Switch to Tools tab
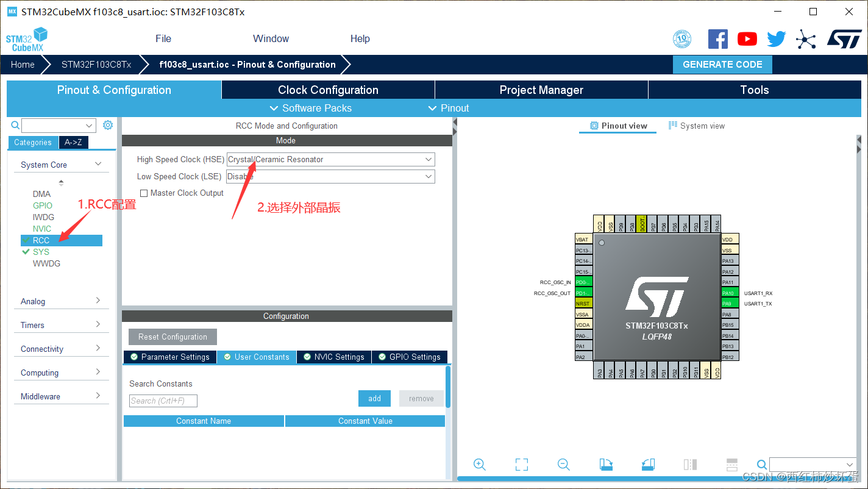Screen dimensions: 868x489 (x=755, y=90)
